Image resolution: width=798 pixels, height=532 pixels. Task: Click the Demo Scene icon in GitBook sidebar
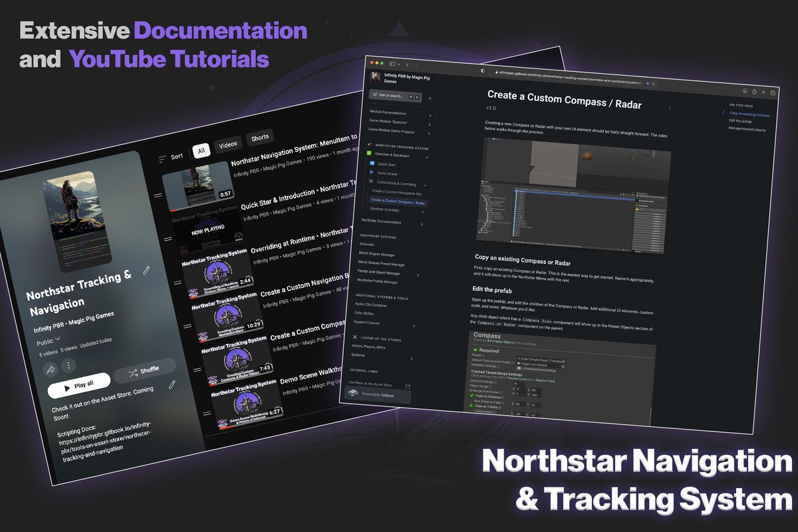[x=372, y=172]
